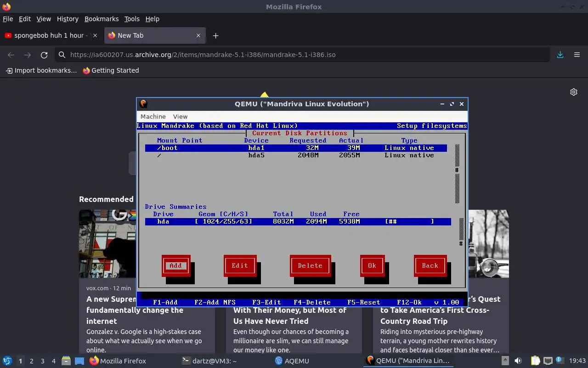Select the New Tab tab
The image size is (588, 368).
pos(155,35)
